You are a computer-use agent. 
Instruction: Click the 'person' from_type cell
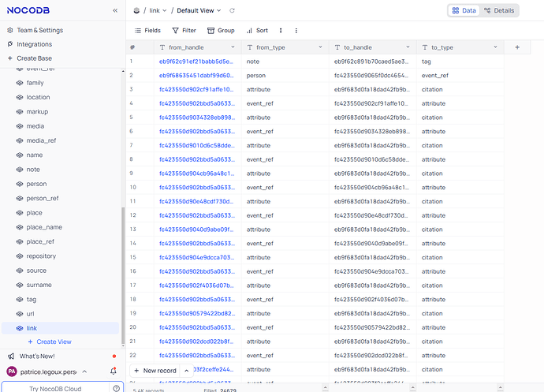click(285, 76)
